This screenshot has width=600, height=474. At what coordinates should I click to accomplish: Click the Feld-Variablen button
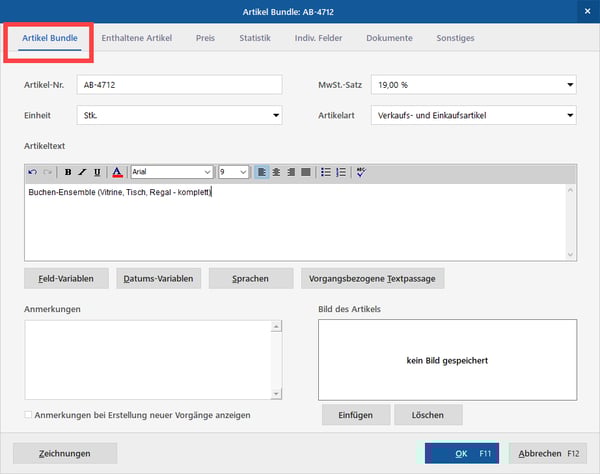(66, 278)
